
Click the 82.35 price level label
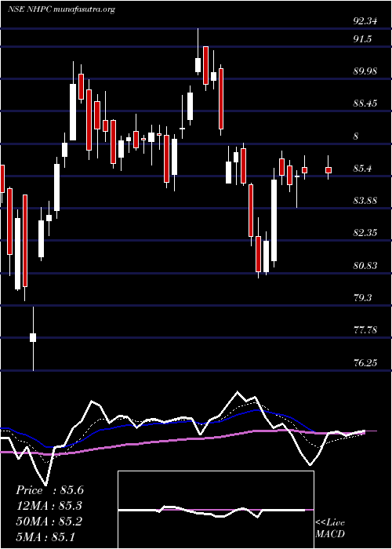tap(365, 233)
